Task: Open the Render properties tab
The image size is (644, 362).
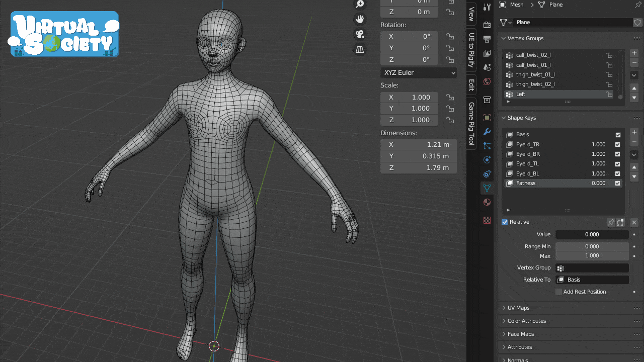Action: pyautogui.click(x=487, y=25)
